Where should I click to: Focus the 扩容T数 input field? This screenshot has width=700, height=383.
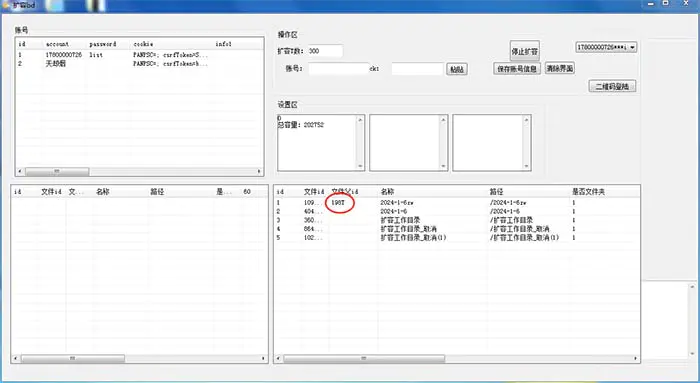pos(325,51)
